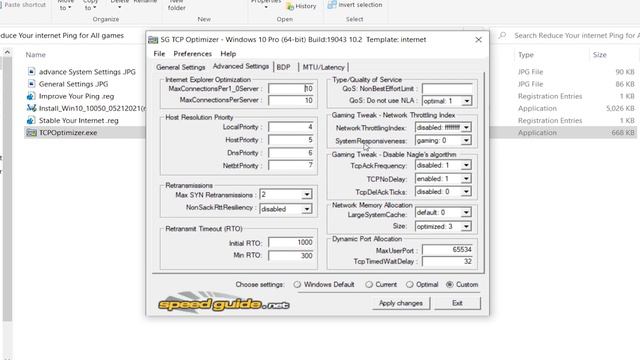Screen dimensions: 640x360
Task: Open the SystemResponsiveness dropdown
Action: pyautogui.click(x=467, y=140)
